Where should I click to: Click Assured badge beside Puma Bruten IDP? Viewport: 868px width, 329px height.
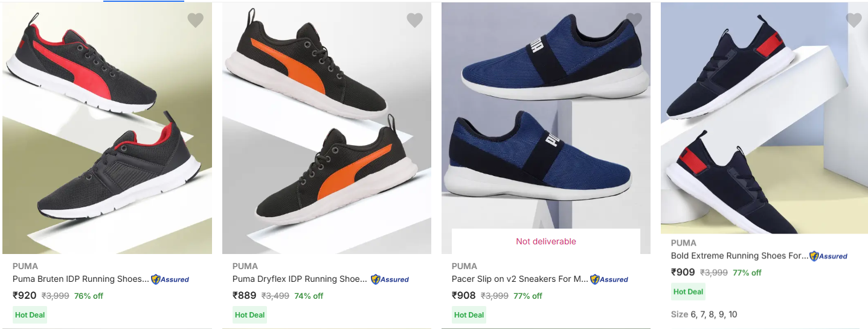click(x=170, y=279)
